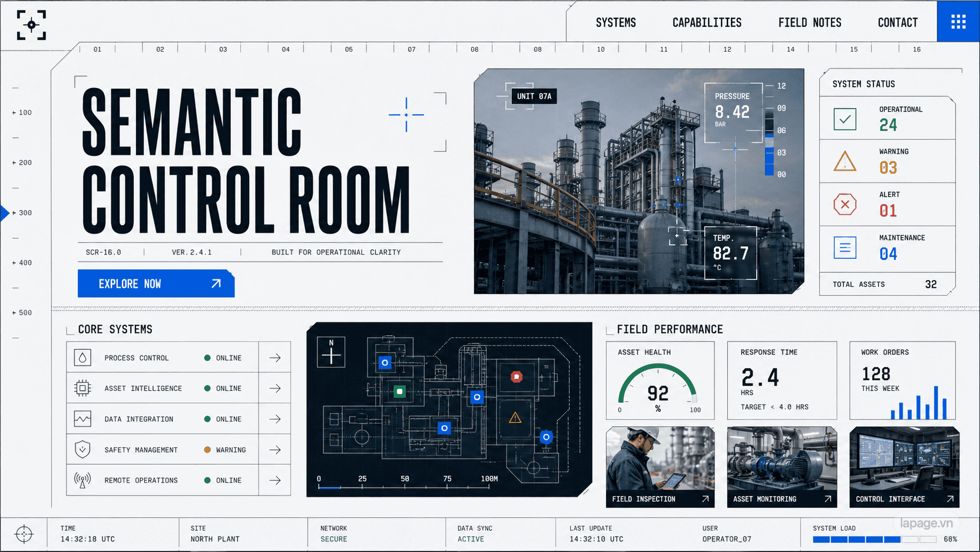Select the Safety Management row label
Screen dimensions: 980x552
[141, 450]
